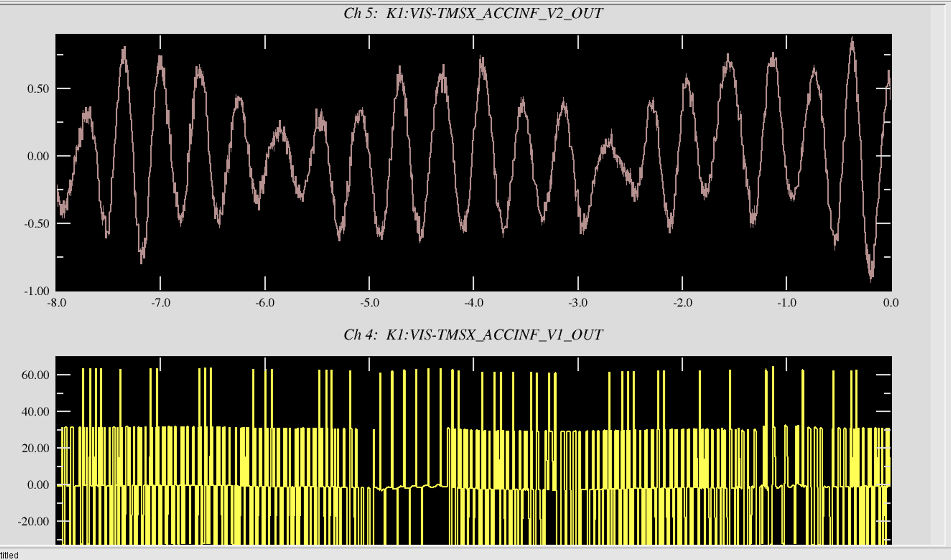Click the -7.0 time axis label

tap(161, 303)
